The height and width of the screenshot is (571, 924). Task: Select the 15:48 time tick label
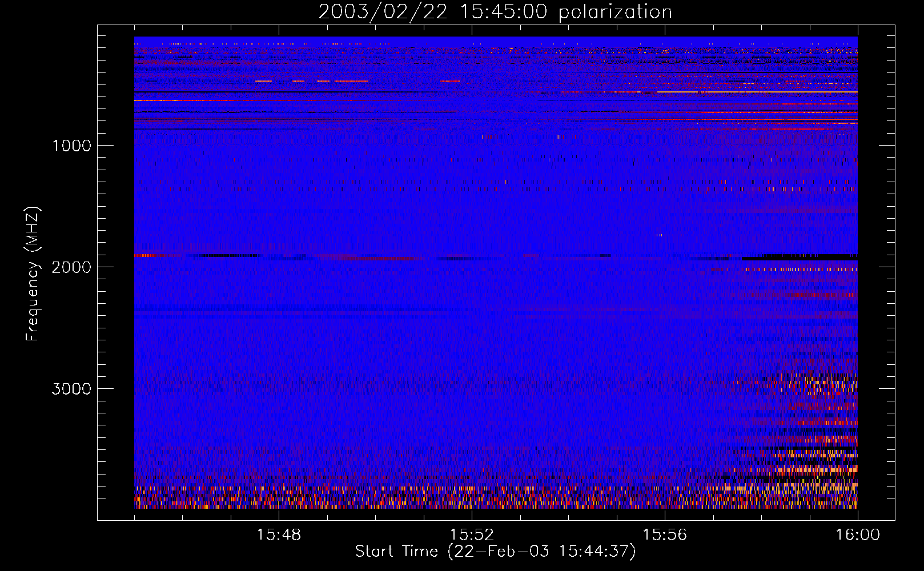click(x=279, y=535)
